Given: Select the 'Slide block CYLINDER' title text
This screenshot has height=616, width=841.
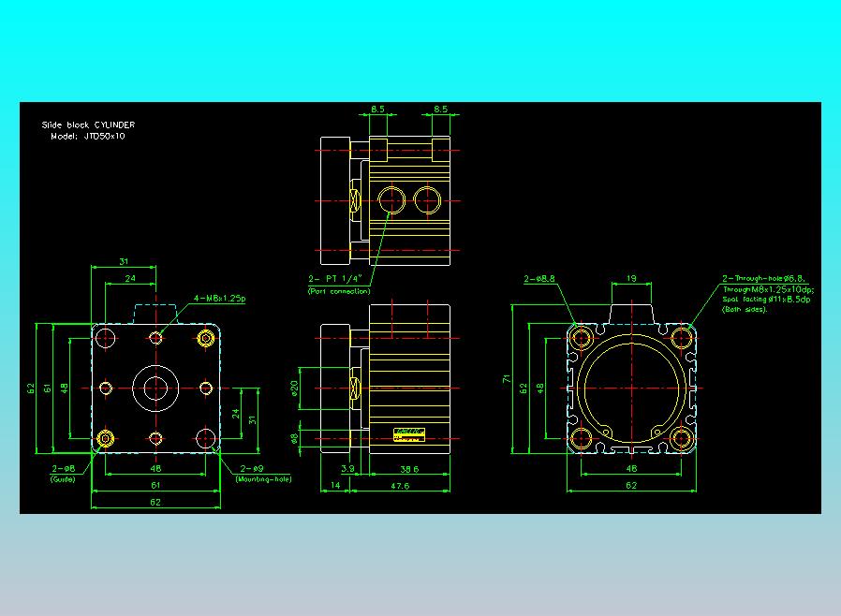Looking at the screenshot, I should pyautogui.click(x=88, y=125).
